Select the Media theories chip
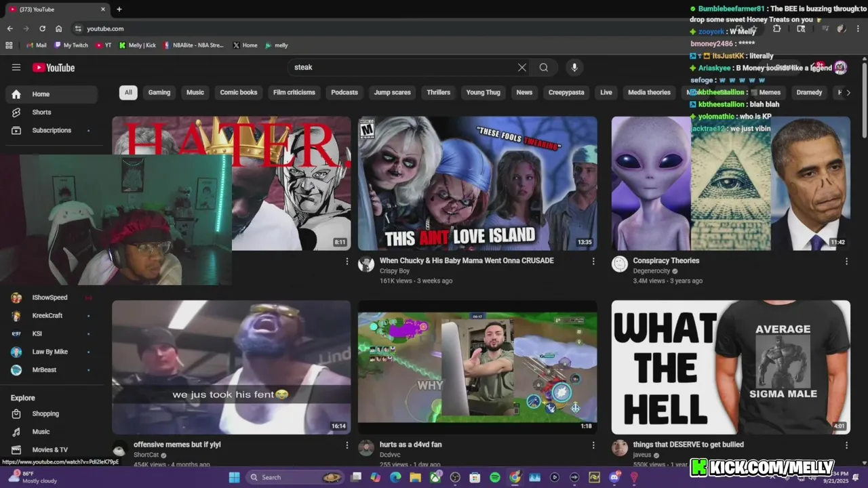Image resolution: width=868 pixels, height=488 pixels. coord(649,92)
